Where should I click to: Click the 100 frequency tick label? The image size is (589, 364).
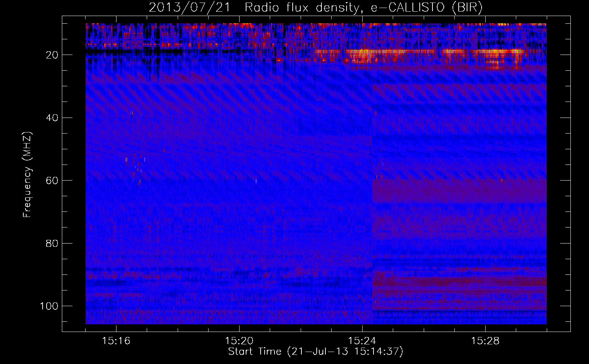(x=49, y=306)
